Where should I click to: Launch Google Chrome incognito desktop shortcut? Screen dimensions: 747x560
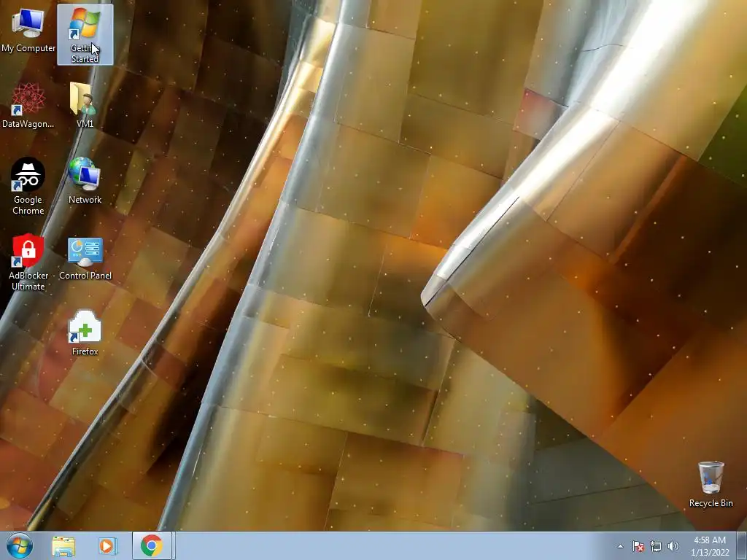(28, 186)
